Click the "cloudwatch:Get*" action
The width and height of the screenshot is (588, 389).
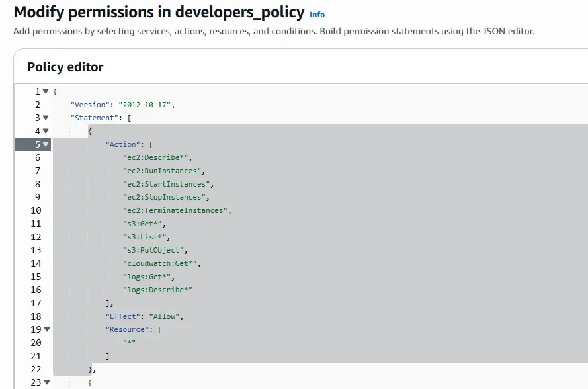(161, 263)
